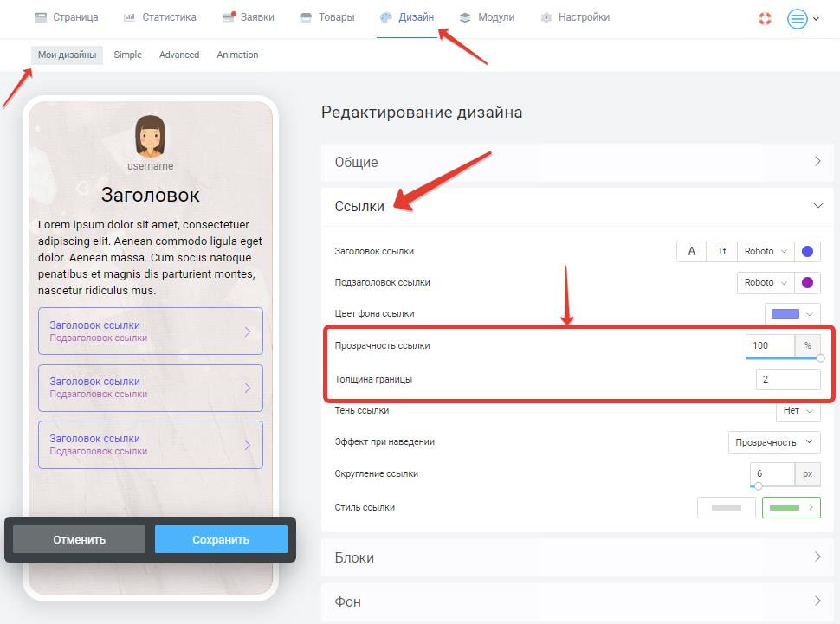Select the Simple designs sub-tab
This screenshot has height=624, width=840.
[127, 55]
